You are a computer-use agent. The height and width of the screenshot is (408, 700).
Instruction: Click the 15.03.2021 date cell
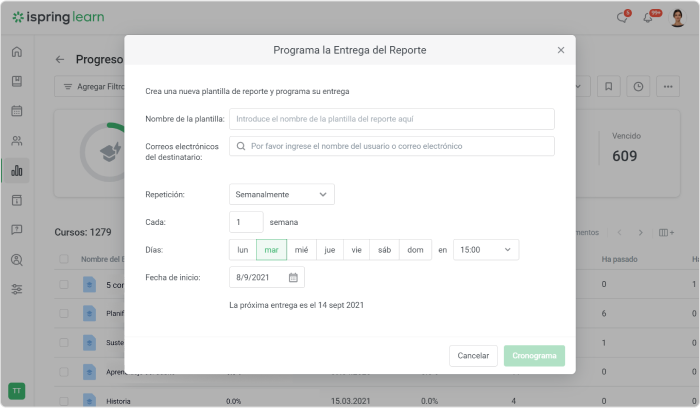[350, 401]
